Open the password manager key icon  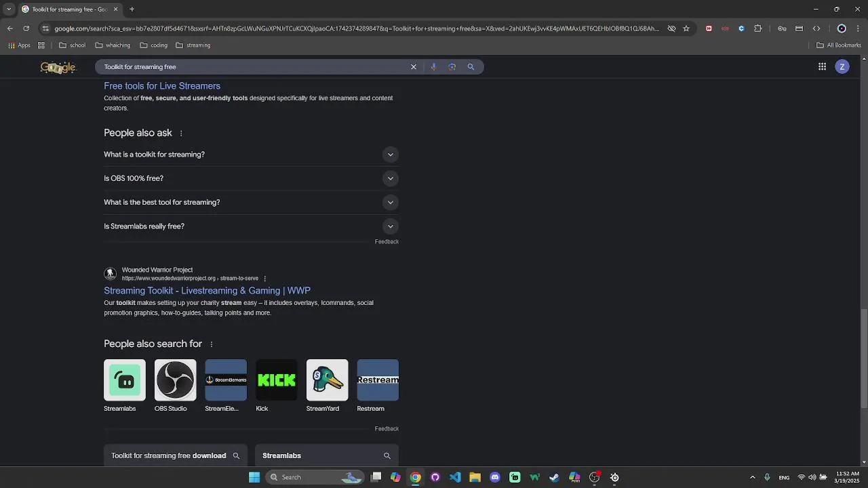coord(782,28)
